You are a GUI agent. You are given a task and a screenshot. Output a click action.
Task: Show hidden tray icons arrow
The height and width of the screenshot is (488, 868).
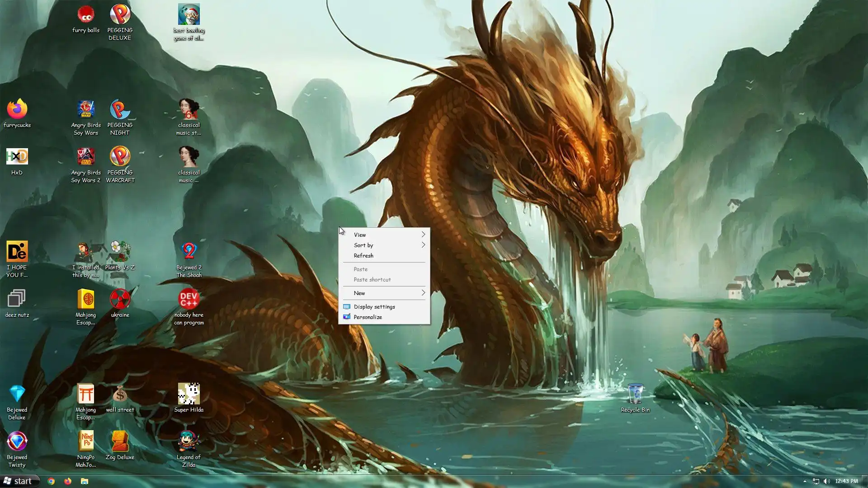click(x=805, y=481)
